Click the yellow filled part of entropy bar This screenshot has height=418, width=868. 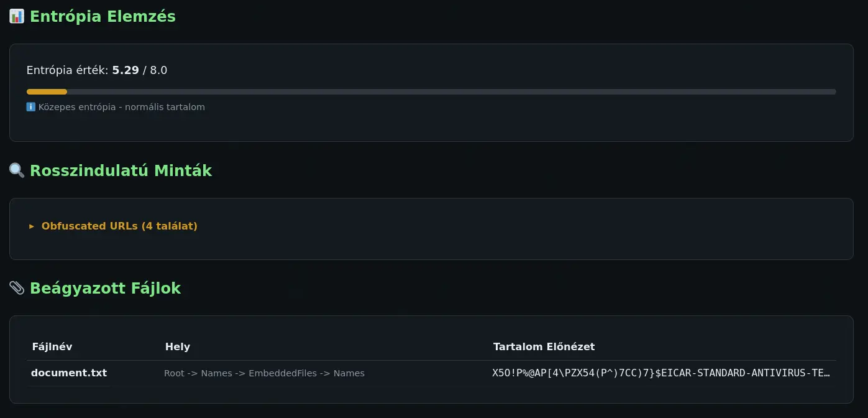pos(47,92)
